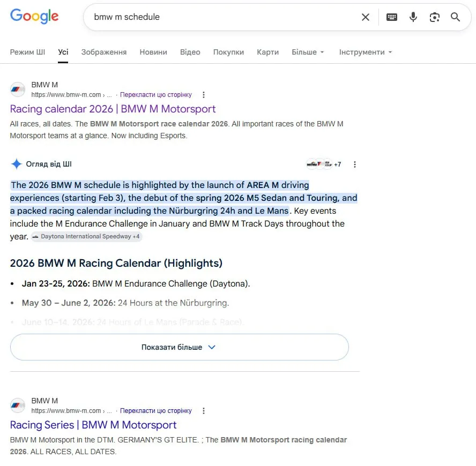Click BMW M favicon of Racing Series result
476x466 pixels.
(x=18, y=405)
